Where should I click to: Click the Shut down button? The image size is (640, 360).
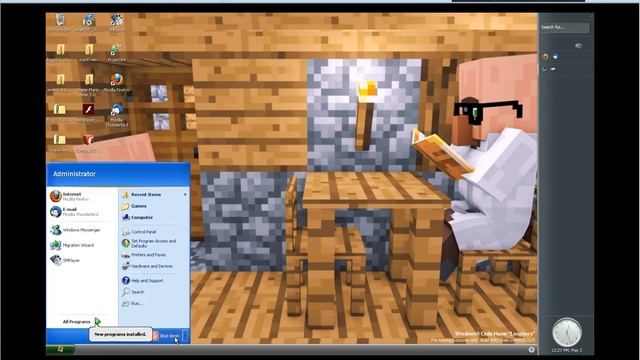[x=166, y=336]
